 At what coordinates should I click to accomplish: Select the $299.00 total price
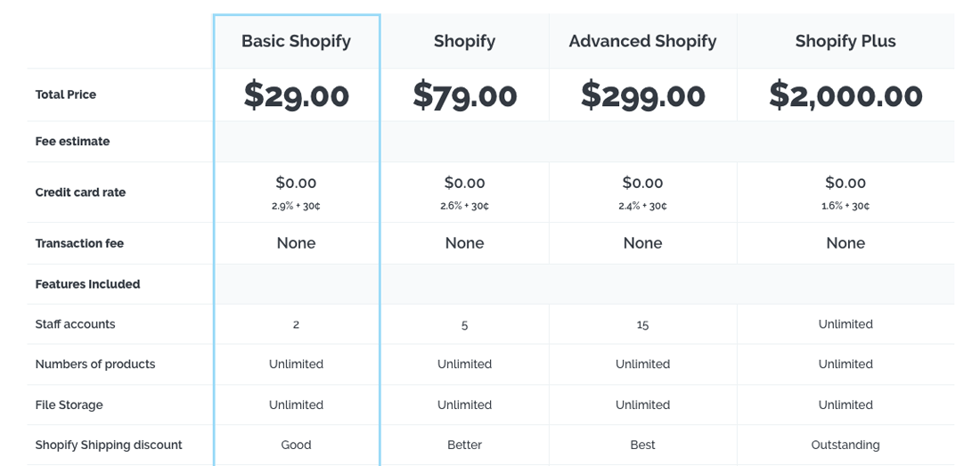(x=642, y=95)
